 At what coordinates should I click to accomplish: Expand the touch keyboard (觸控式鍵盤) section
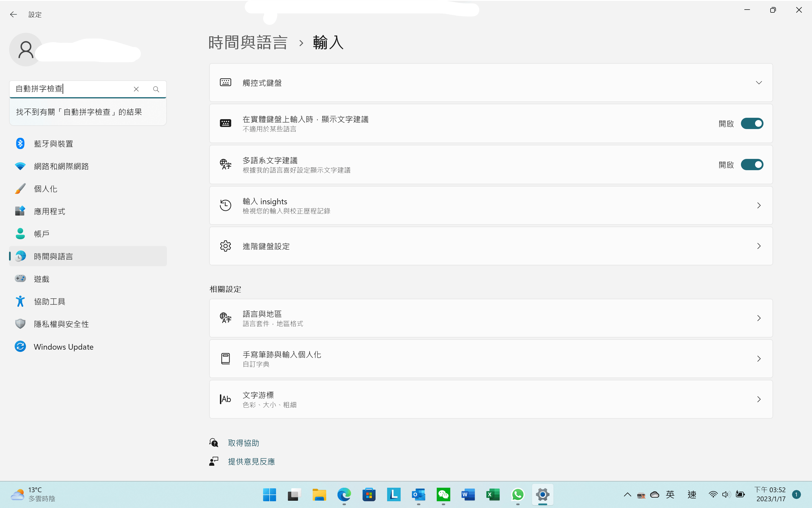tap(758, 83)
